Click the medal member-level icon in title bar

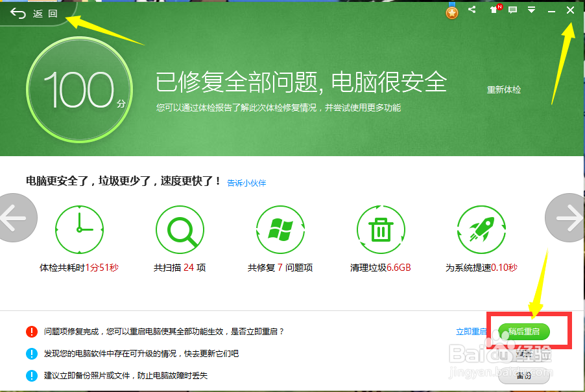(452, 11)
